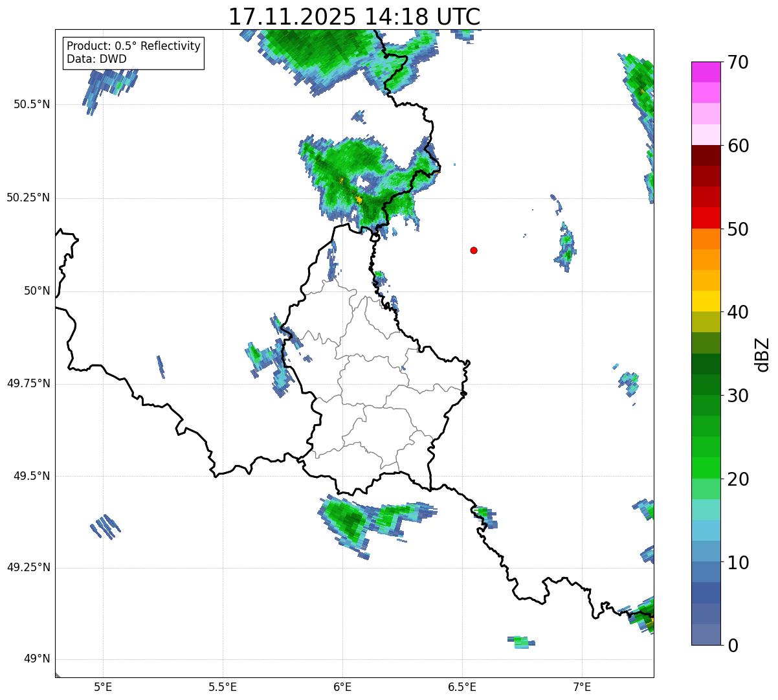The height and width of the screenshot is (700, 778).
Task: Click the dBZ colorbar axis label
Action: click(x=762, y=354)
